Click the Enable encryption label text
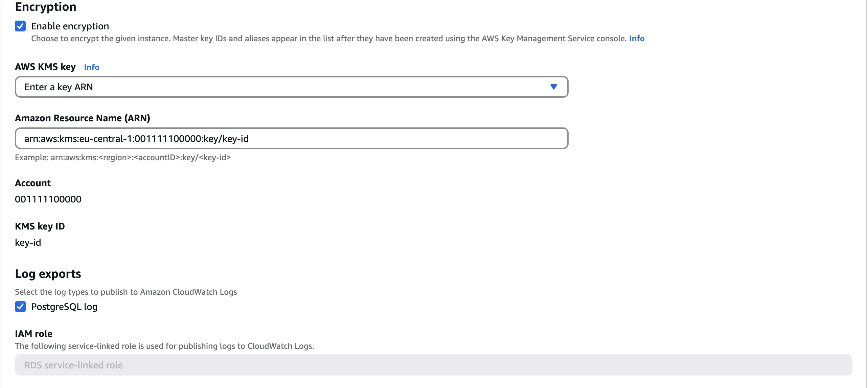This screenshot has width=868, height=388. click(70, 26)
